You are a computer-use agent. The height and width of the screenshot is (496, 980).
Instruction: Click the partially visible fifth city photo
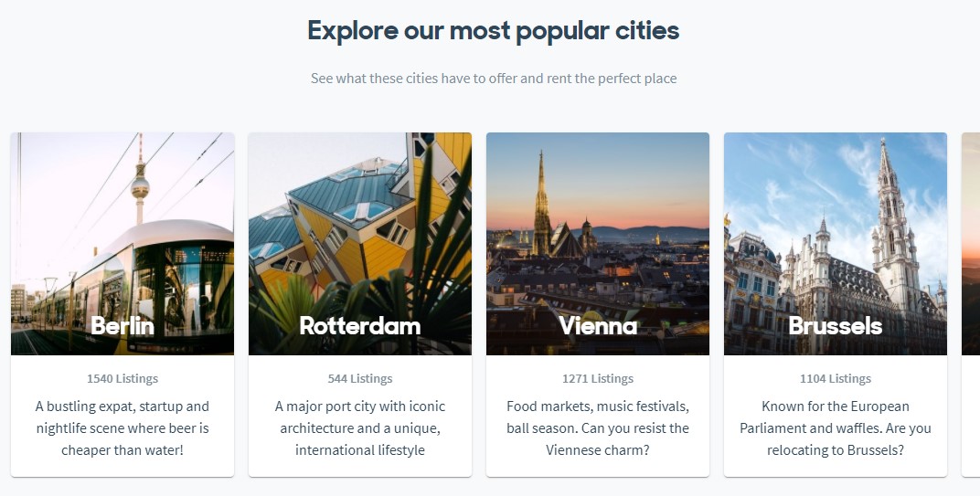click(971, 243)
